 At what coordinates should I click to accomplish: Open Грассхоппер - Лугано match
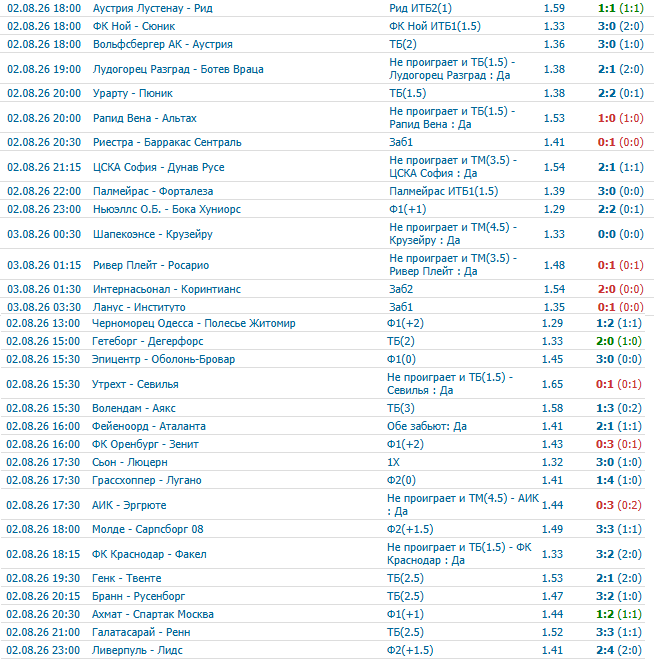[146, 481]
